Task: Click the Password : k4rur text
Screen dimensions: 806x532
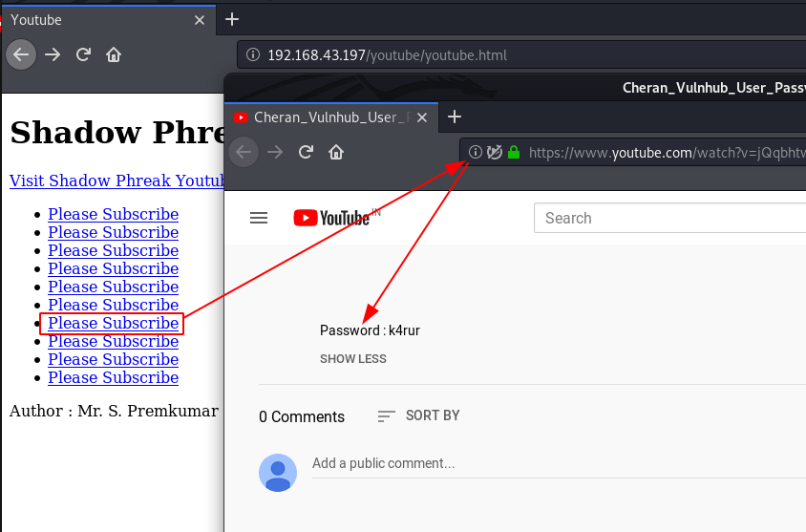Action: pos(370,330)
